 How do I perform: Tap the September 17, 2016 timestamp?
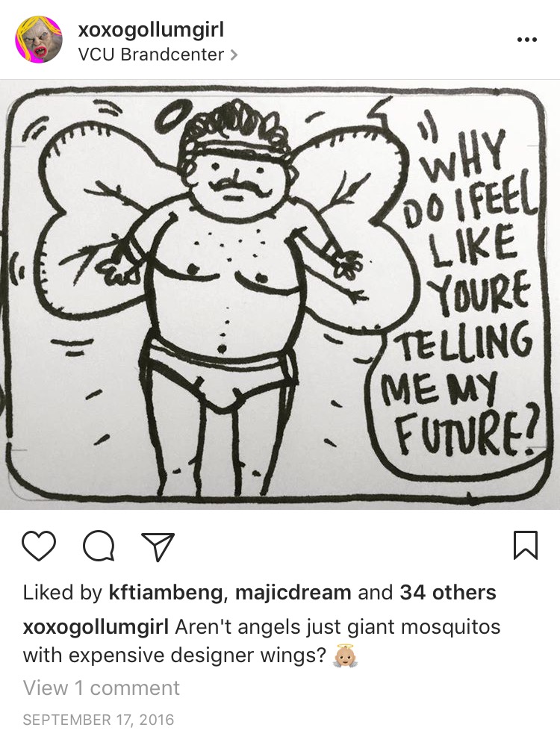(99, 720)
